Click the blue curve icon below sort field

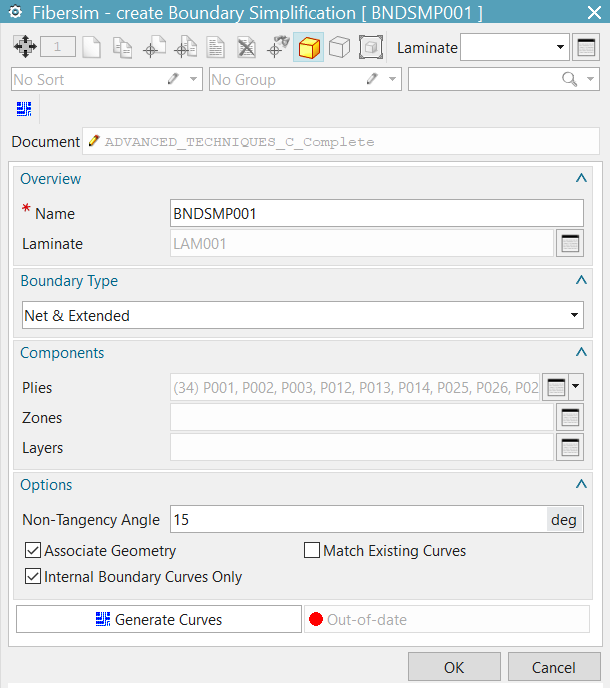pos(24,108)
